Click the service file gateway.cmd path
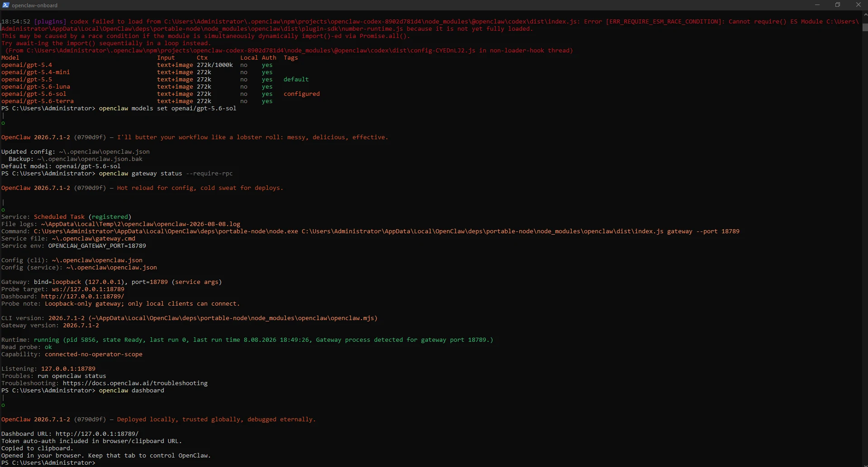868x467 pixels. click(x=94, y=239)
